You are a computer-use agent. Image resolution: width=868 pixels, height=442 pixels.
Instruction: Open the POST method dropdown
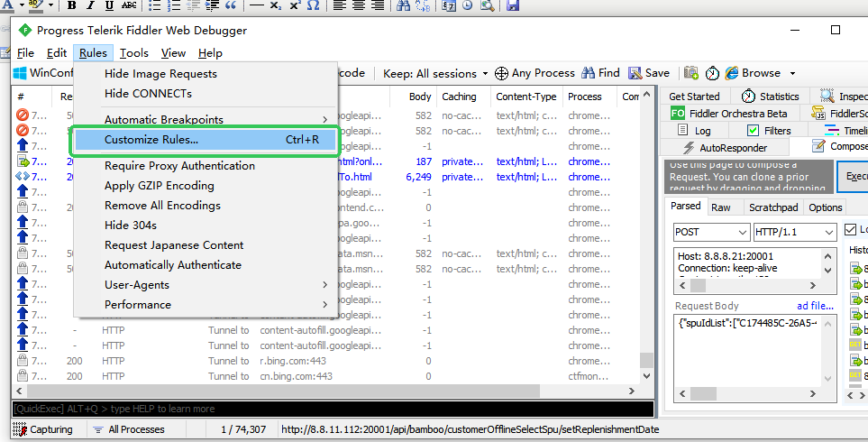(743, 233)
